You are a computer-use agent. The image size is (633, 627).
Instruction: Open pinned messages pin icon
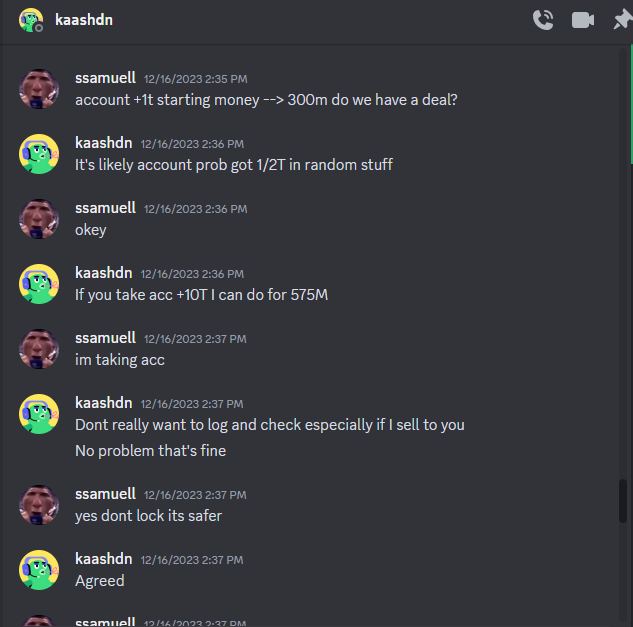[623, 20]
